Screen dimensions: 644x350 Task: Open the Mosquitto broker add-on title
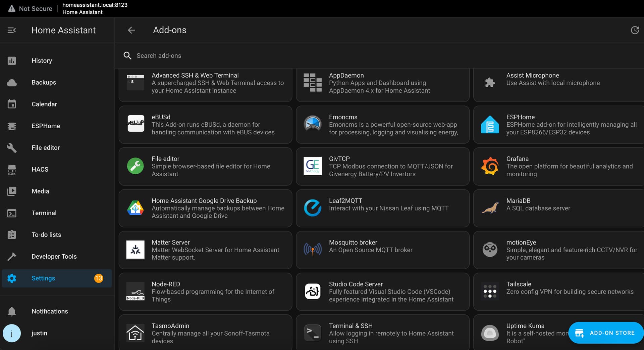tap(353, 242)
